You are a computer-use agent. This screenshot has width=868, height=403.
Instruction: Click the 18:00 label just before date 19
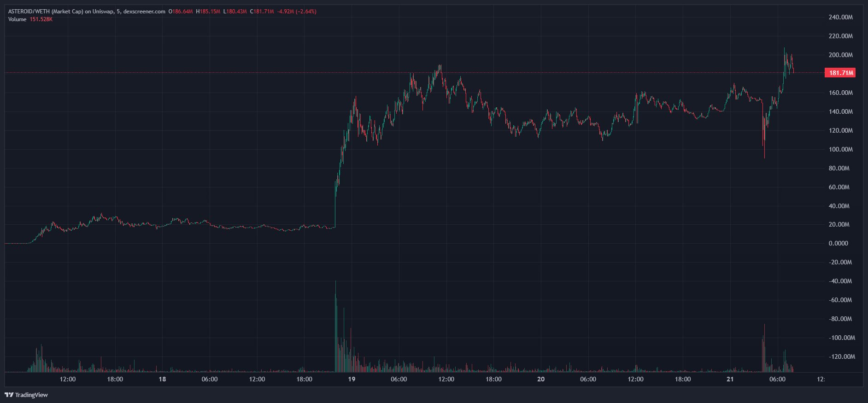pos(304,379)
